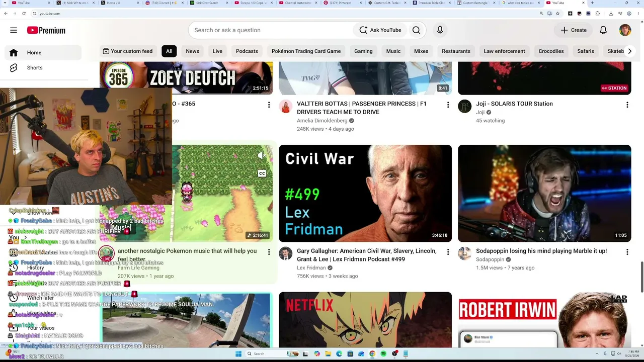Select the Podcasts filter chip
This screenshot has width=644, height=362.
pyautogui.click(x=247, y=51)
